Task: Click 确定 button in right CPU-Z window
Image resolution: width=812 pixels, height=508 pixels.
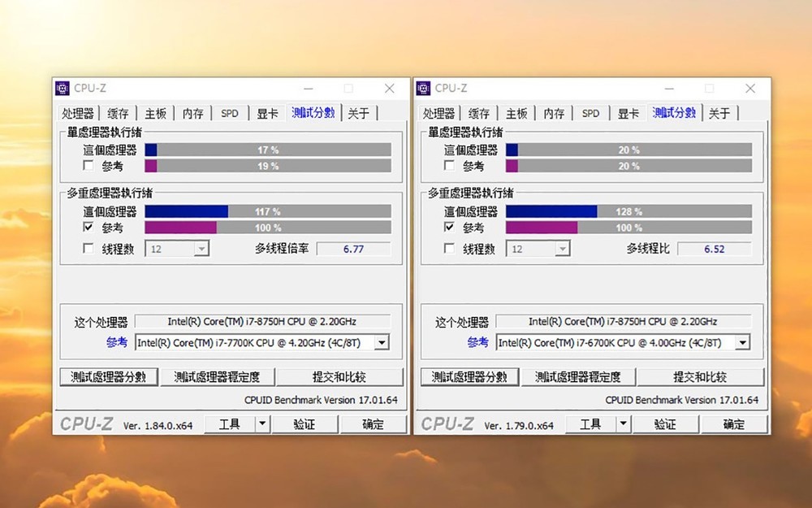Action: coord(734,424)
